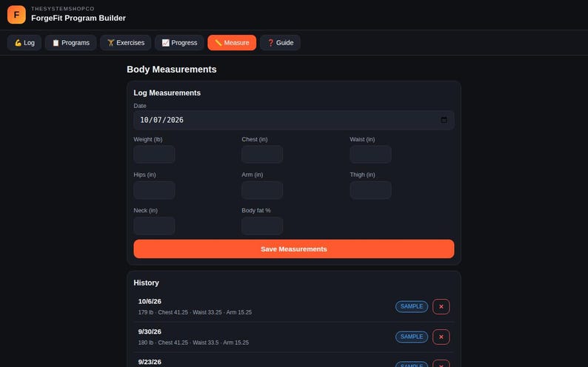588x367 pixels.
Task: Click the ForgeFit Program Builder title
Action: point(78,18)
